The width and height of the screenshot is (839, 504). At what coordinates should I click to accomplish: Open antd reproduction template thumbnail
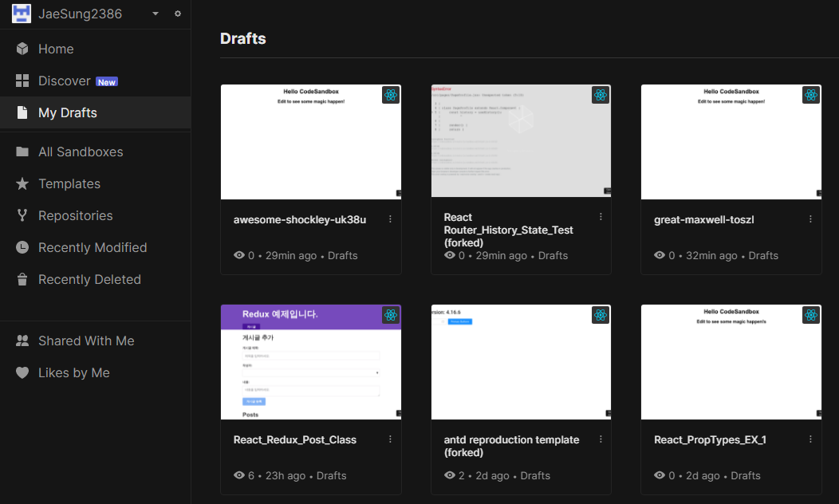[x=521, y=362]
